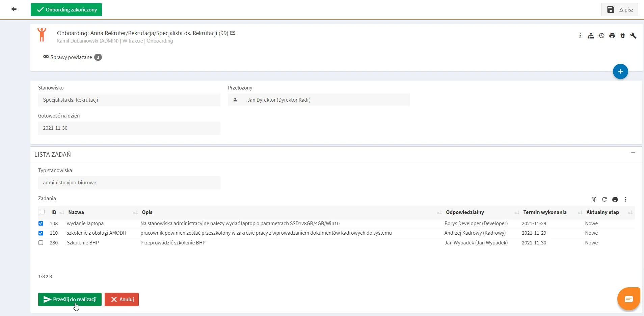Uncheck the szkolenie z obsługi AMODIT checkbox
Image resolution: width=644 pixels, height=316 pixels.
tap(41, 233)
